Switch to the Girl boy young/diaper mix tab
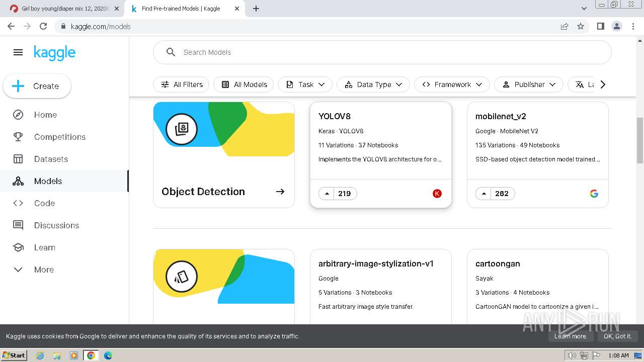Viewport: 644px width, 362px height. tap(64, 9)
